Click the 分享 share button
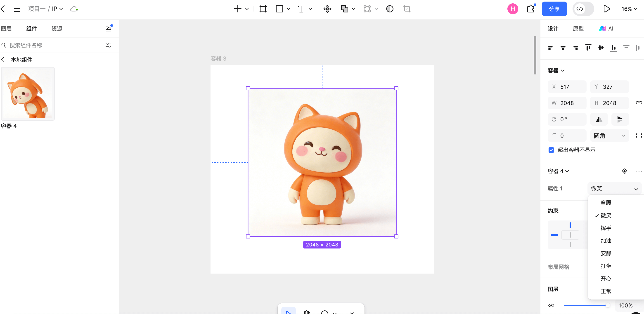The image size is (644, 314). coord(554,9)
